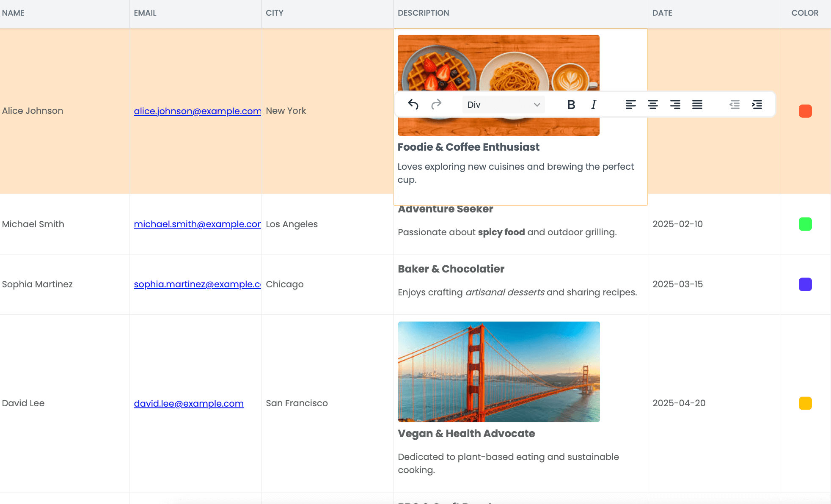Increase indent of the paragraph
Screen dimensions: 831x504
pyautogui.click(x=757, y=105)
